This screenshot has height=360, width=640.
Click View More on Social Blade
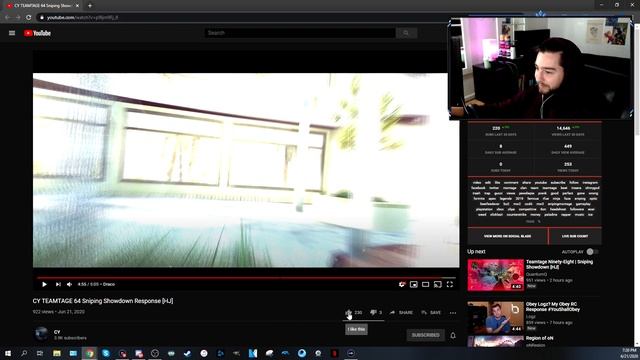[507, 236]
